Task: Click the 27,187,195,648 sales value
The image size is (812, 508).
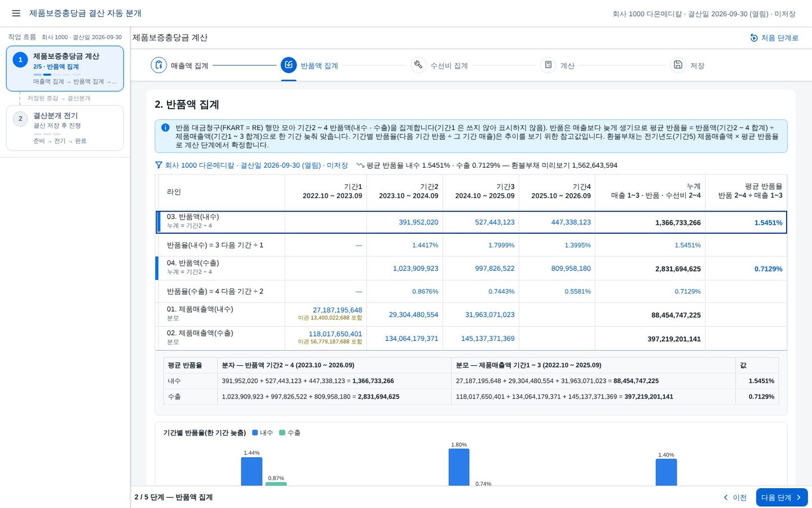Action: 337,310
